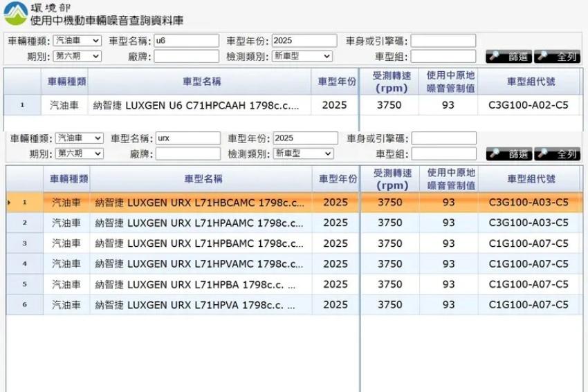Click 車身或引擎碼 field in the urx search form
This screenshot has height=392, width=588.
tap(444, 138)
